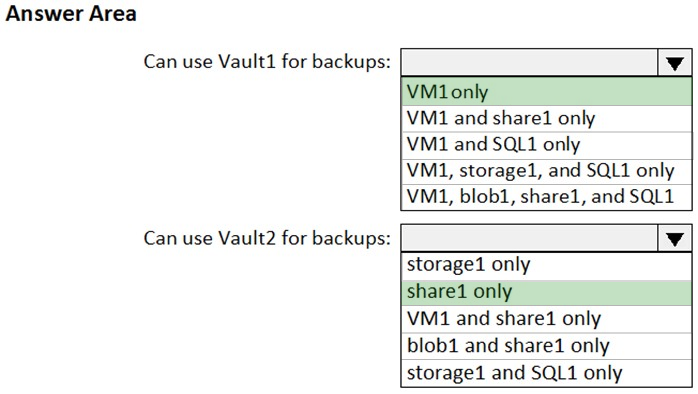Pick "VM1 and share1 only" under Vault2

click(547, 319)
